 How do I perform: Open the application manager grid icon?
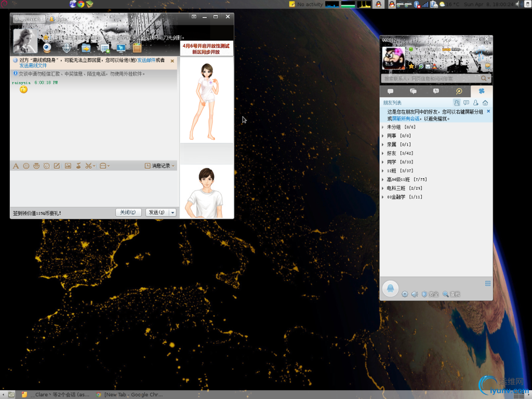coord(488,284)
